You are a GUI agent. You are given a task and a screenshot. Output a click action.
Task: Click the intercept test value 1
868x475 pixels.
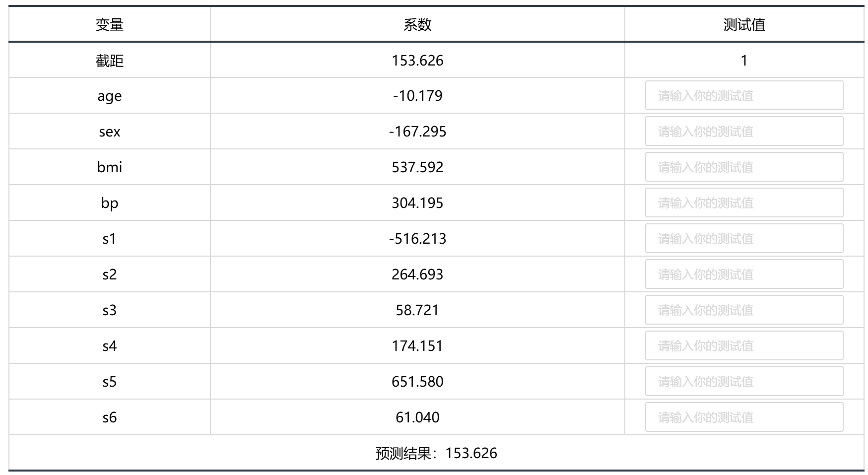744,60
